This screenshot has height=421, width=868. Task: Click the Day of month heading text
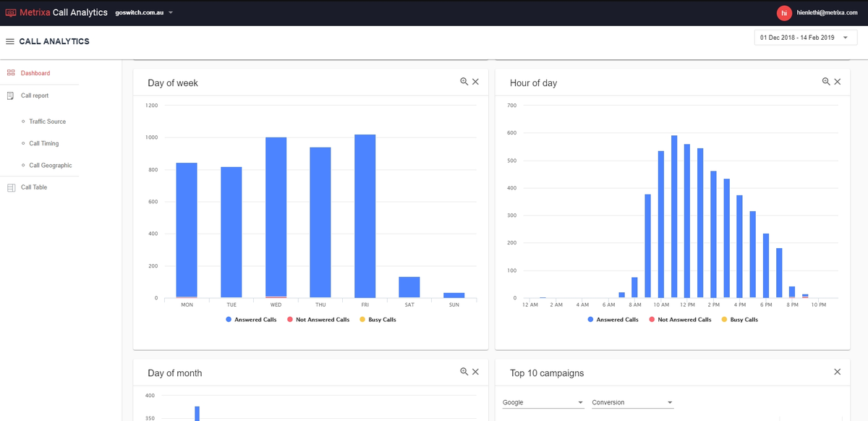[175, 373]
